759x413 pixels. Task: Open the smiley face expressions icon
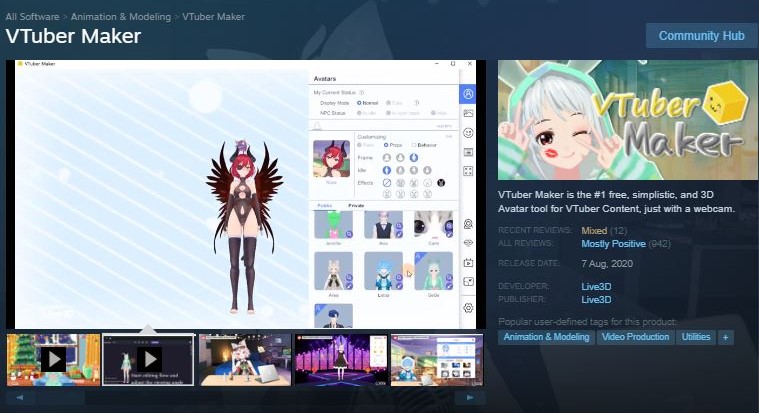(468, 133)
